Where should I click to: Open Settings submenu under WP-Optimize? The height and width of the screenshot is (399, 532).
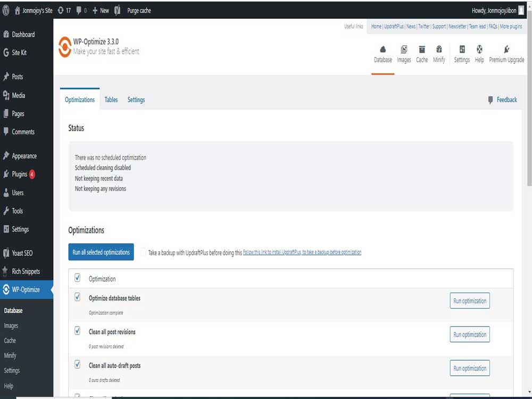12,370
